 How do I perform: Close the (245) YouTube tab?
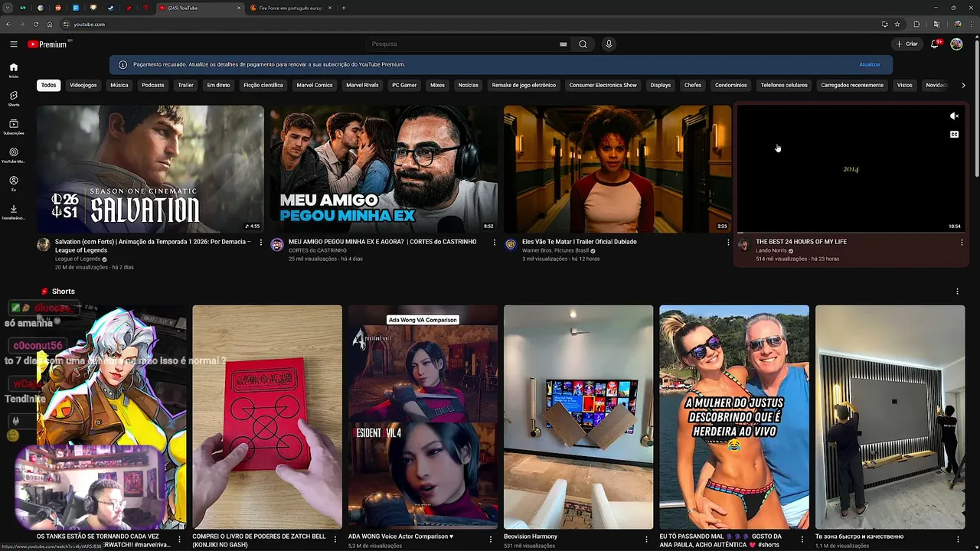coord(239,8)
